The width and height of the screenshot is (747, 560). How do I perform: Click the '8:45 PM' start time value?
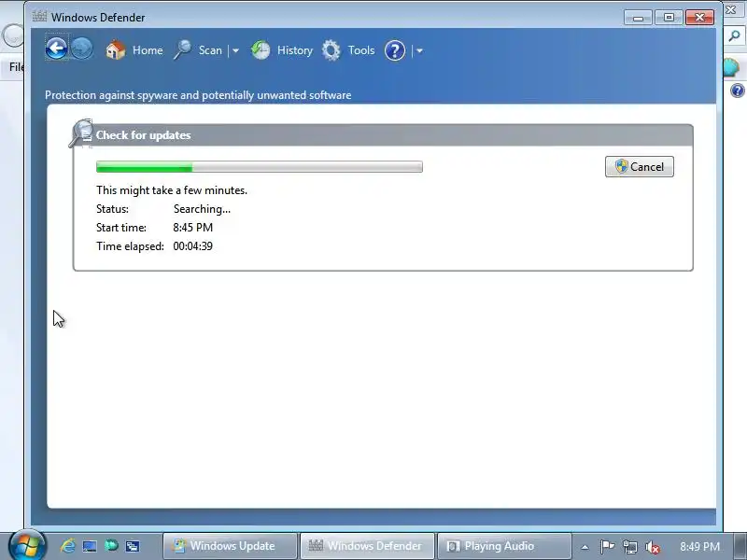193,228
